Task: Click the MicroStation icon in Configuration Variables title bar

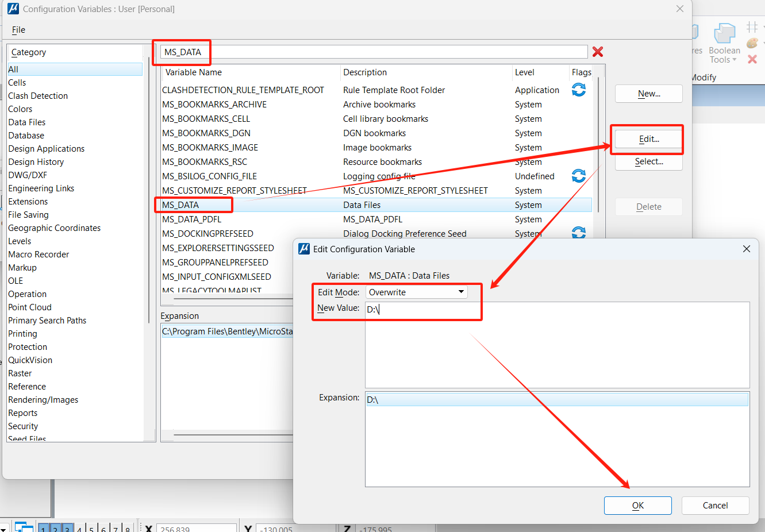Action: pyautogui.click(x=13, y=9)
